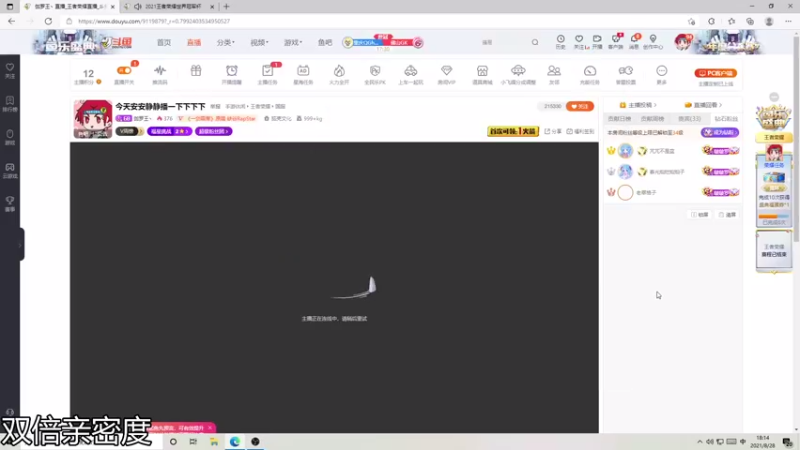
Task: Click the orange 关注 follow button
Action: [580, 106]
